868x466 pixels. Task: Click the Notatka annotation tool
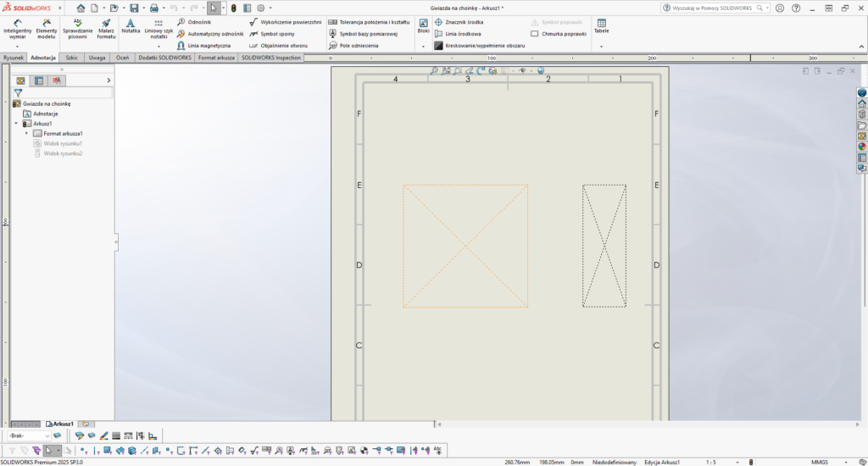point(131,25)
